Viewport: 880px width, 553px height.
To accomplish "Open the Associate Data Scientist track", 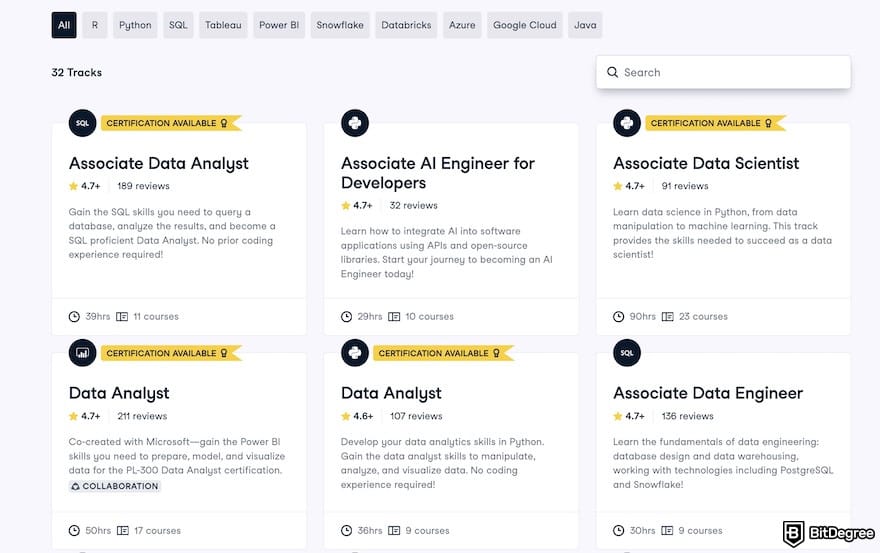I will [x=706, y=163].
